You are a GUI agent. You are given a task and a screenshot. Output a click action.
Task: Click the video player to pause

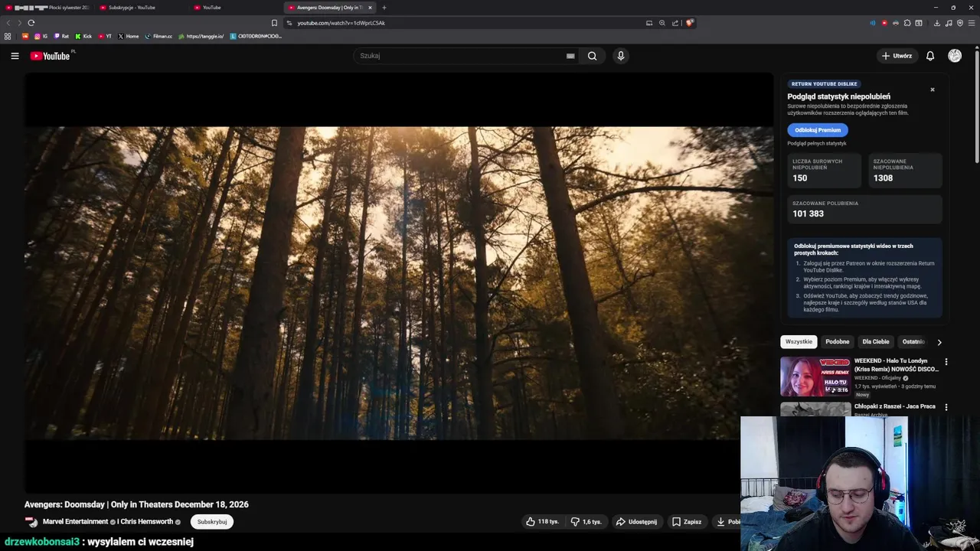point(399,283)
